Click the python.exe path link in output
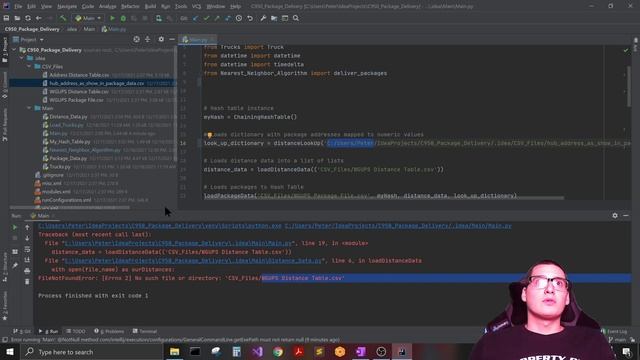This screenshot has width=640, height=360. [x=160, y=226]
